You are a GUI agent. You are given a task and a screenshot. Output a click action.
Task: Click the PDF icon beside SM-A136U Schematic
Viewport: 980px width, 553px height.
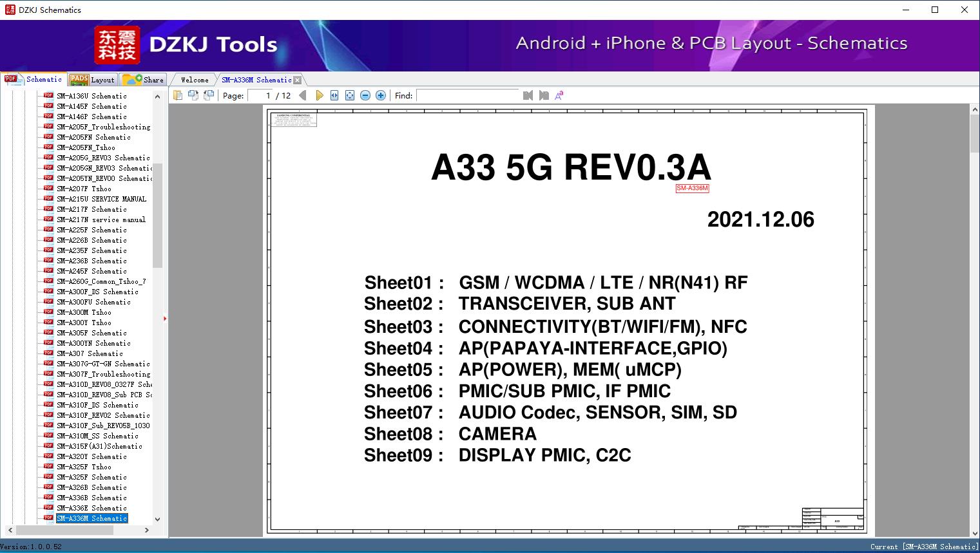48,96
